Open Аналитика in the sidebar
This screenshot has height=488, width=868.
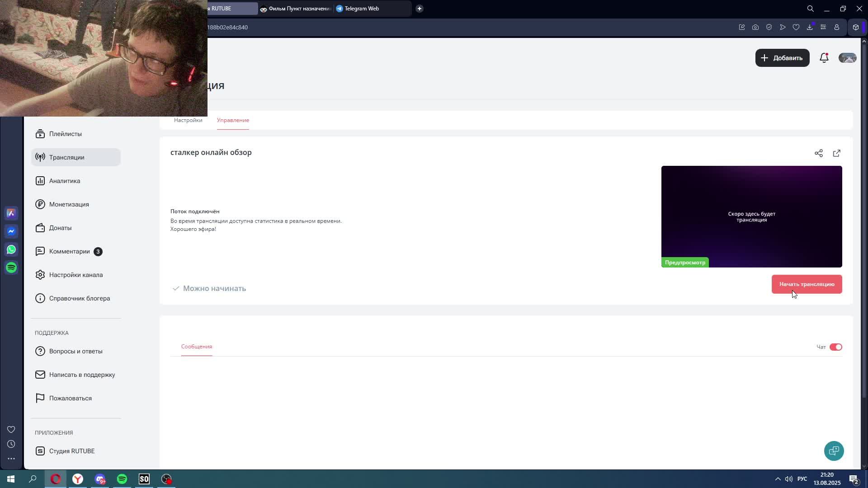(x=65, y=181)
